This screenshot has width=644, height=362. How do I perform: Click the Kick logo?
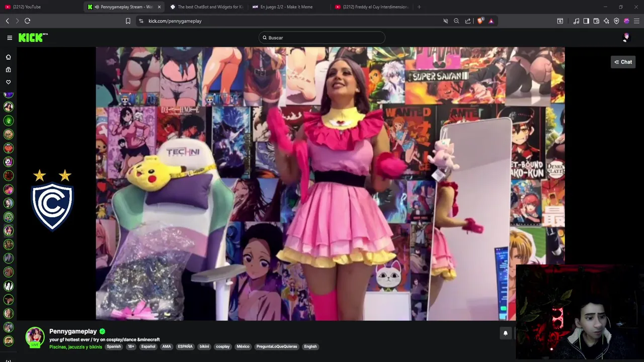coord(33,38)
